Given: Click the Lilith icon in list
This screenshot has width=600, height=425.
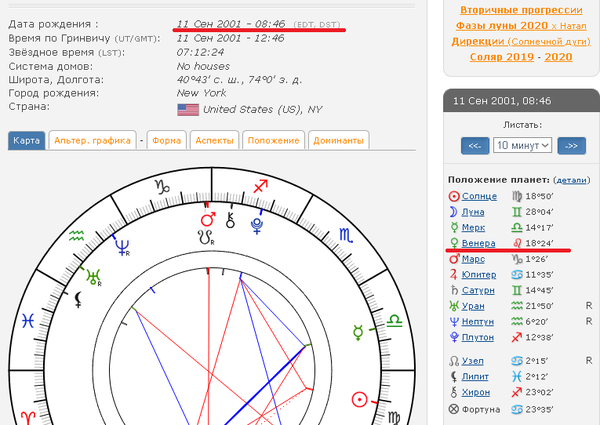Looking at the screenshot, I should (454, 377).
